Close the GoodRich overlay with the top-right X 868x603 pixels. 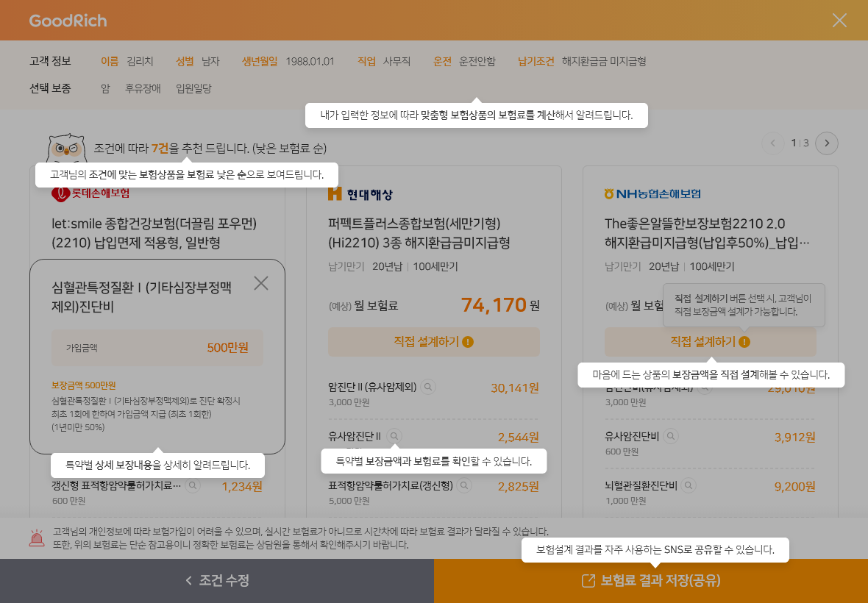coord(839,21)
